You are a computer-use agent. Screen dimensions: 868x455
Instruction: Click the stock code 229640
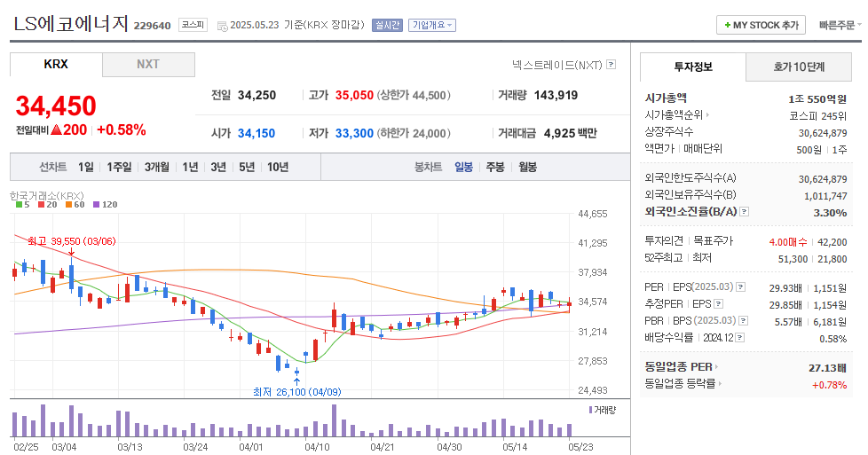tap(153, 26)
